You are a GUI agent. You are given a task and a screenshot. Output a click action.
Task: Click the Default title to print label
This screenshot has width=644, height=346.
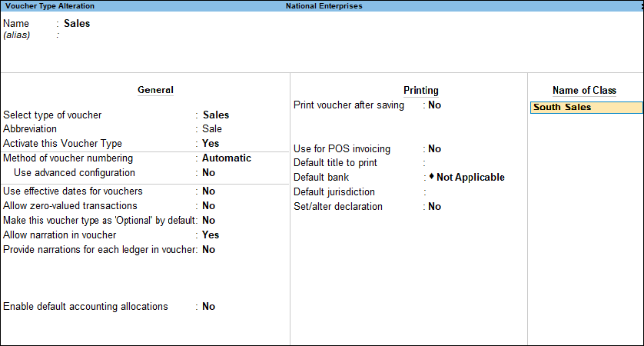point(335,163)
